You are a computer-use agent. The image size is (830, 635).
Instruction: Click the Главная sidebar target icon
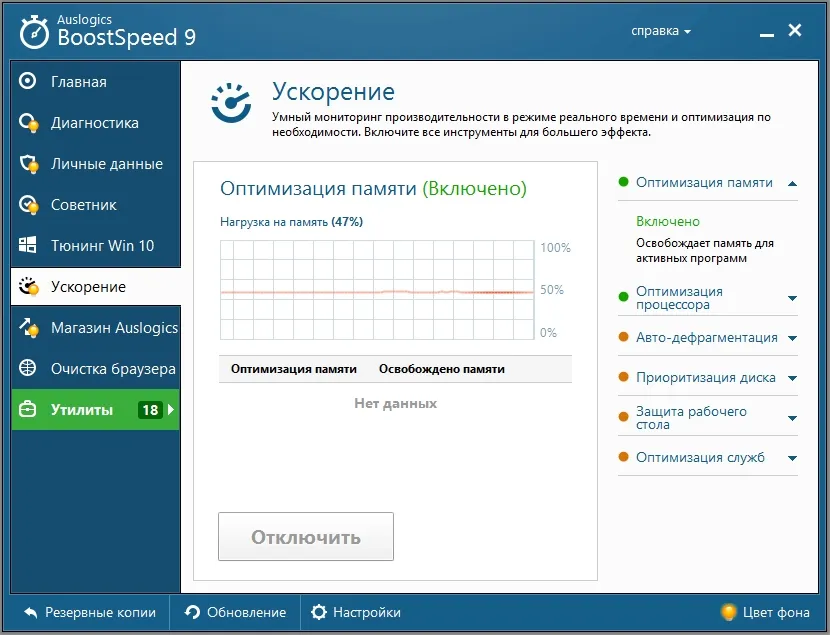coord(28,81)
